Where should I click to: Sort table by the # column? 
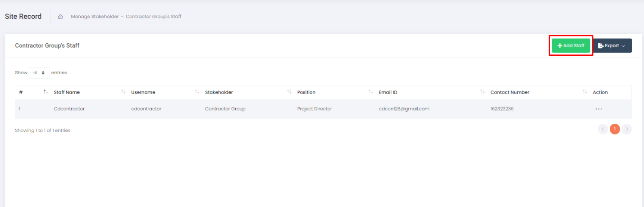[x=46, y=92]
